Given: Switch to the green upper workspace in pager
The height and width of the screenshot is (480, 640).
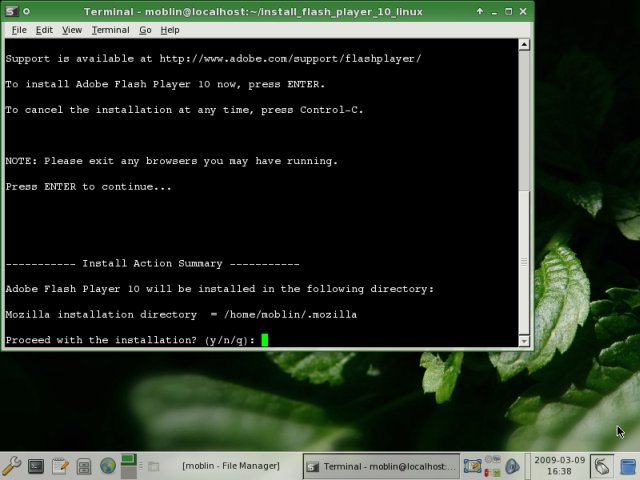Looking at the screenshot, I should tap(129, 459).
